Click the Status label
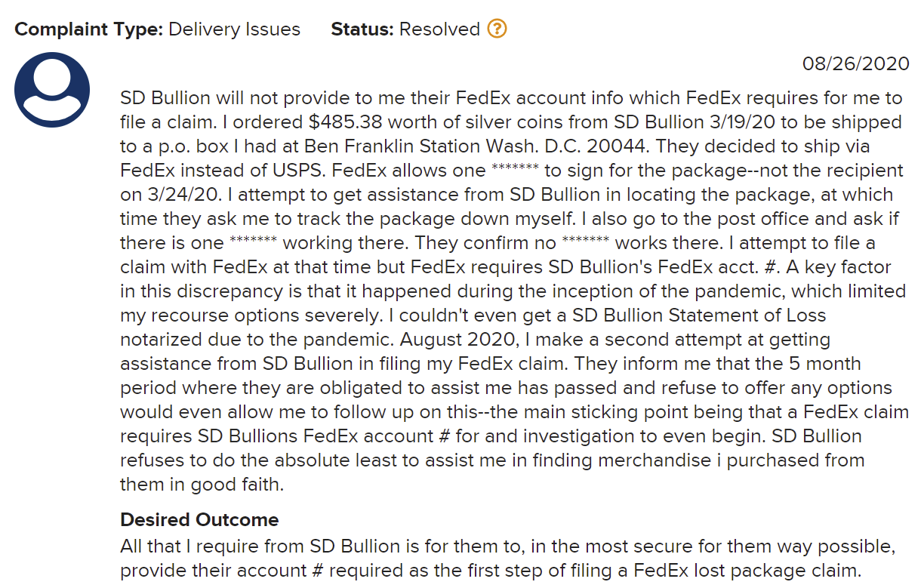 click(362, 29)
